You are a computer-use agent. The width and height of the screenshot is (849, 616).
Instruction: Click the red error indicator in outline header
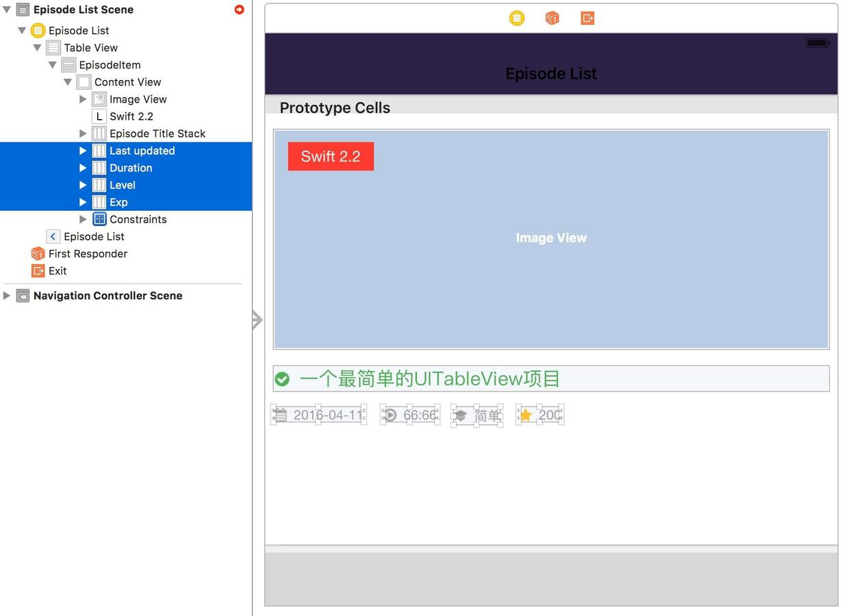[x=239, y=10]
